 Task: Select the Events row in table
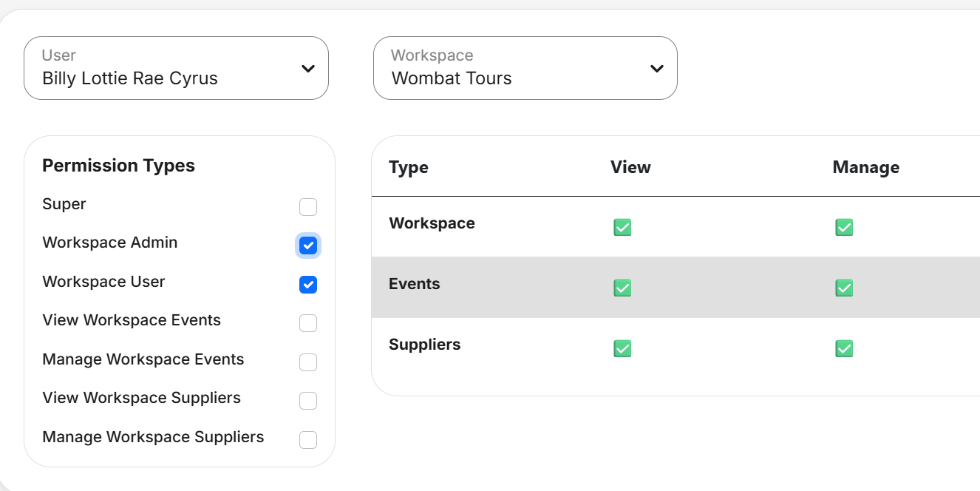pos(415,284)
